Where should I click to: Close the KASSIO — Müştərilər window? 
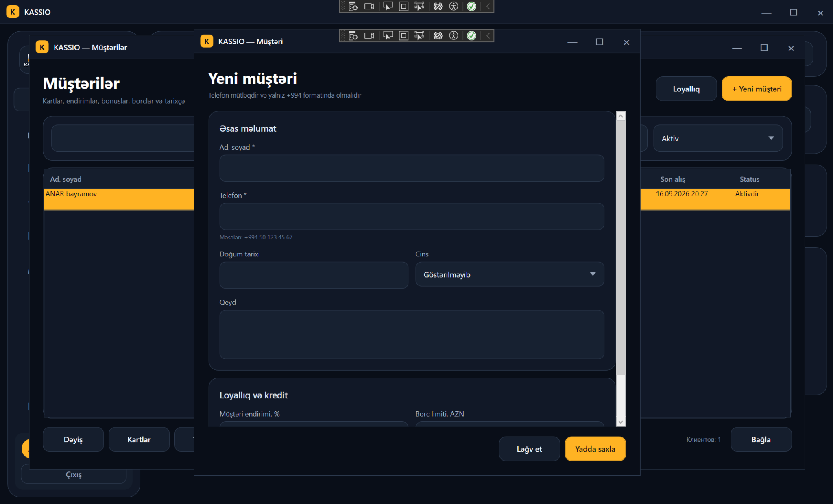pyautogui.click(x=791, y=48)
